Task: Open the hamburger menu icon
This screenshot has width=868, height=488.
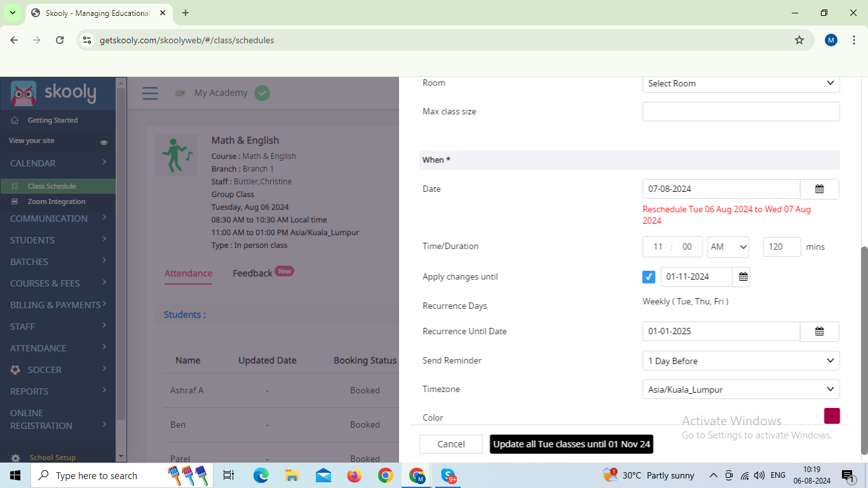Action: [150, 93]
